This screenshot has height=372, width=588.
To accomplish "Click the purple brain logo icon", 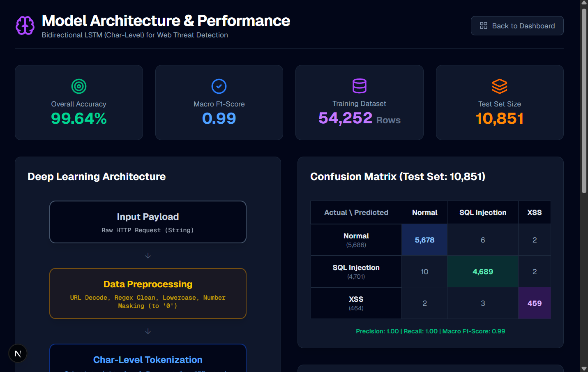I will coord(25,25).
